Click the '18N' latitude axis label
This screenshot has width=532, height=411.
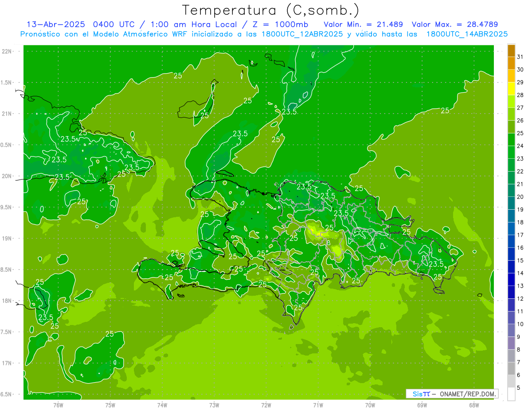[8, 301]
